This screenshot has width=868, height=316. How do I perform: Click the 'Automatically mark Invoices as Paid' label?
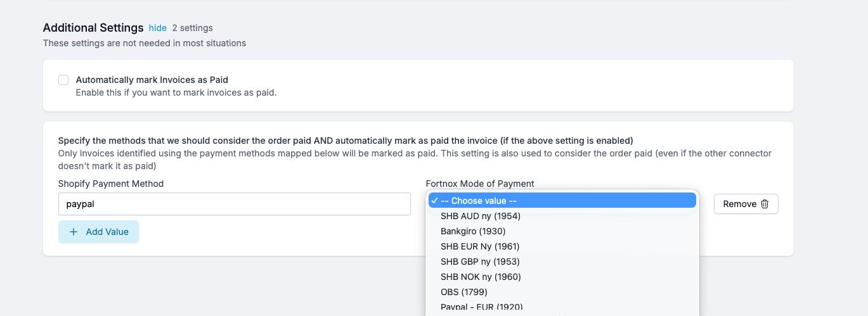click(152, 80)
